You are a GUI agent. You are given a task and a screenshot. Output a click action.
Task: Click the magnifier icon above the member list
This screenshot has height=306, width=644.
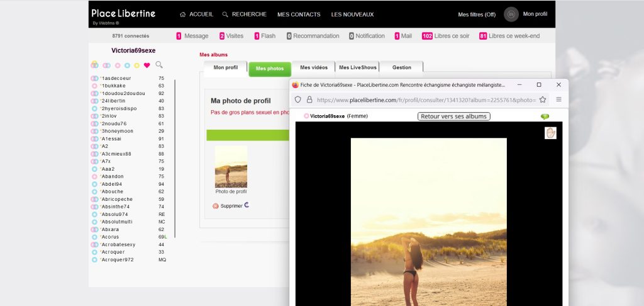[159, 65]
